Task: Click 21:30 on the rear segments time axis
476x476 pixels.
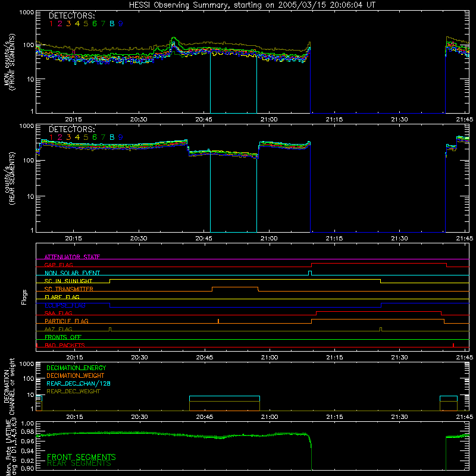Action: (x=399, y=239)
